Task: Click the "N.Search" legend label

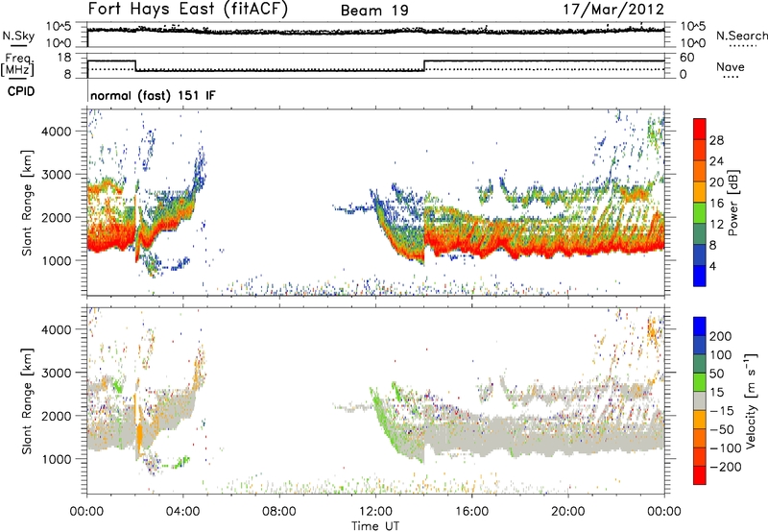Action: [741, 36]
